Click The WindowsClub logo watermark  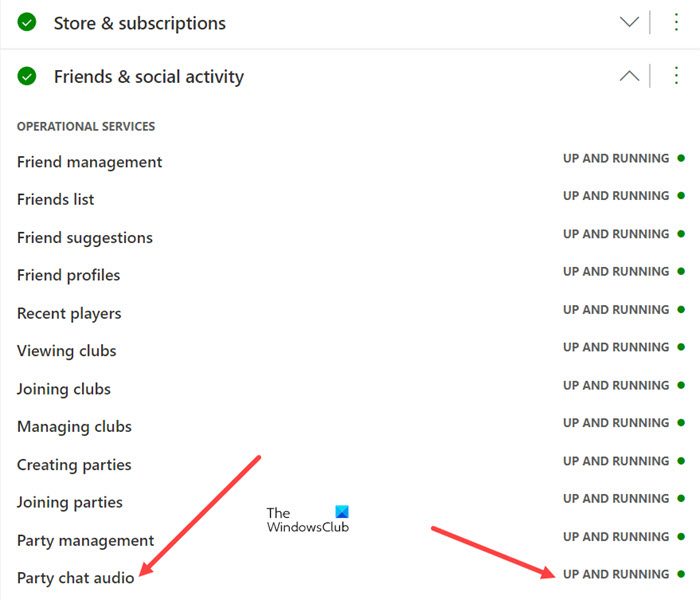coord(307,519)
